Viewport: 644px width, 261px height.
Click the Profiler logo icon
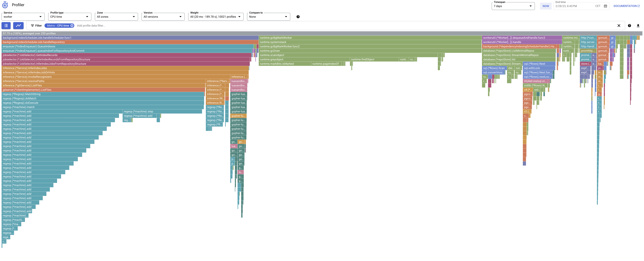(x=5, y=5)
